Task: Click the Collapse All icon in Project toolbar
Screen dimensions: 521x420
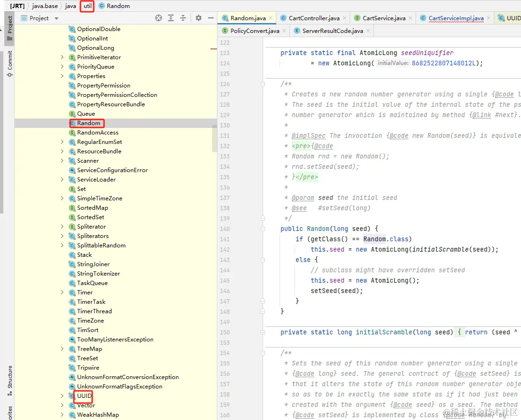Action: click(x=183, y=18)
